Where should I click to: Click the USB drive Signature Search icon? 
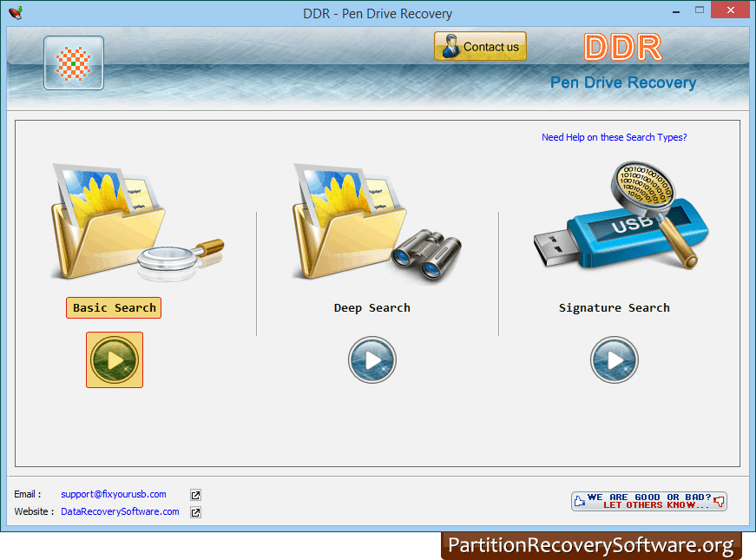(x=621, y=215)
